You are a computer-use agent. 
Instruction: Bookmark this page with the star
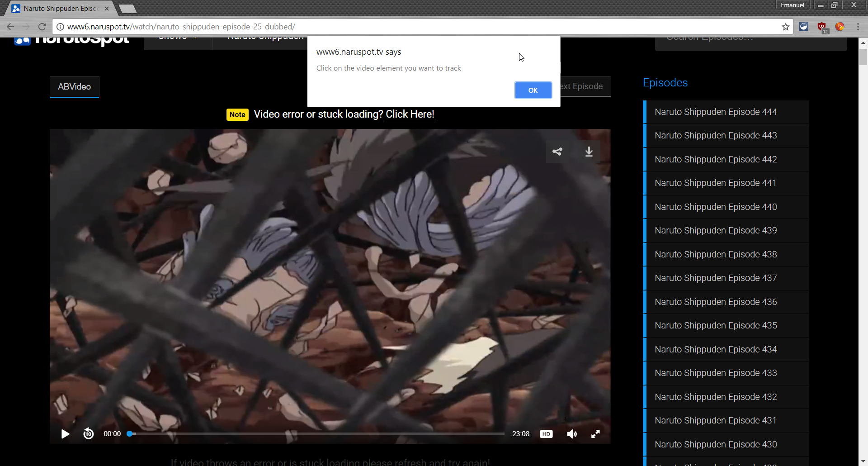786,27
